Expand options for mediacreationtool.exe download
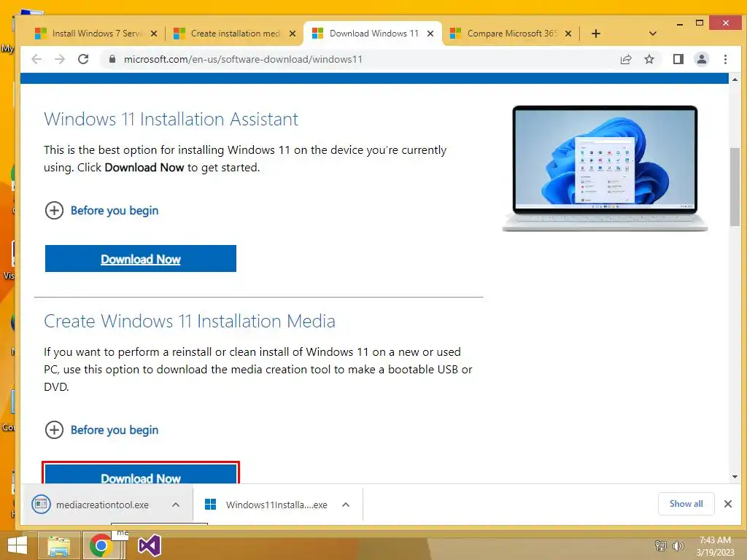This screenshot has height=560, width=747. 176,505
